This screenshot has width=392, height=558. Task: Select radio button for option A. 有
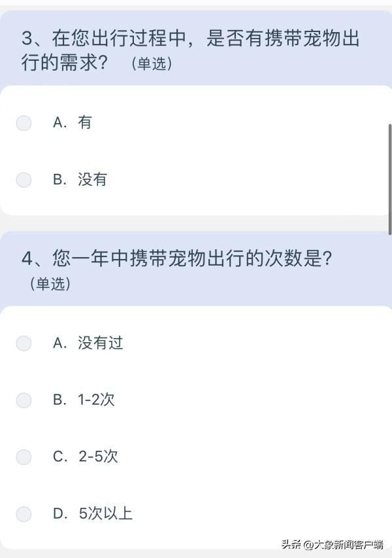[x=24, y=123]
